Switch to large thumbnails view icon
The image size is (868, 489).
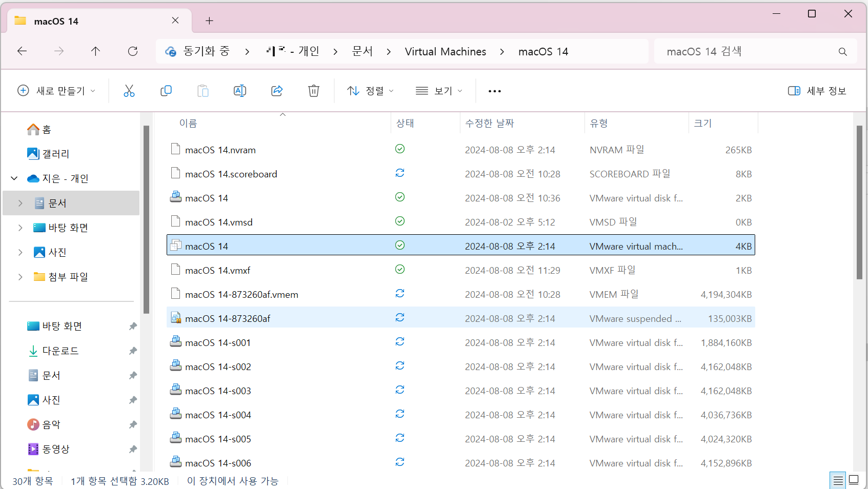point(854,480)
